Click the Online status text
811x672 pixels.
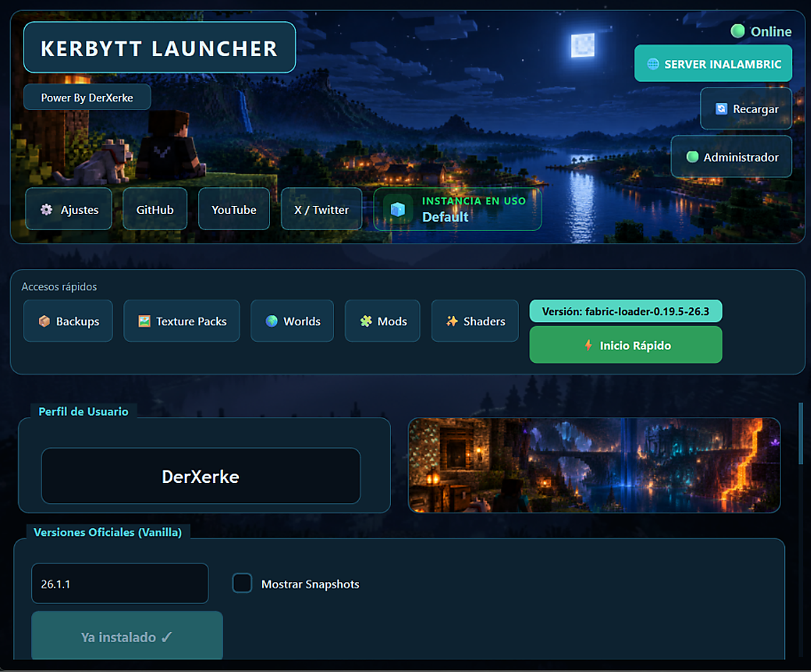pos(771,31)
